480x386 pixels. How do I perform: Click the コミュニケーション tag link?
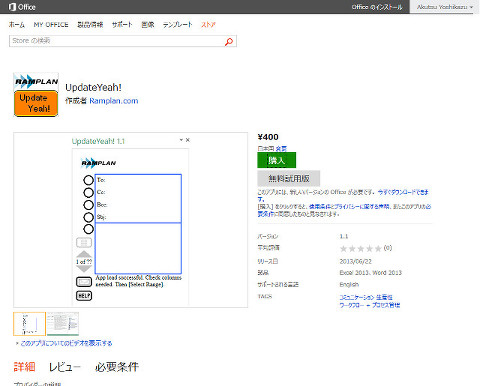pos(357,297)
